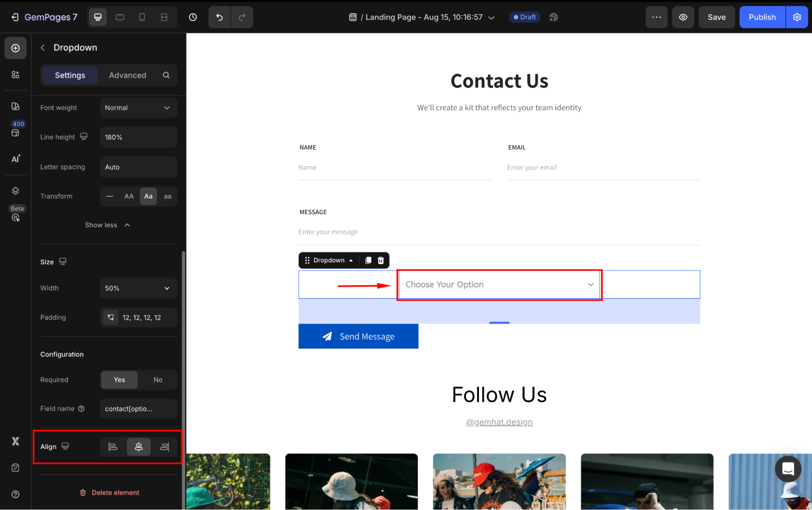
Task: Collapse options with Show less
Action: pos(107,225)
